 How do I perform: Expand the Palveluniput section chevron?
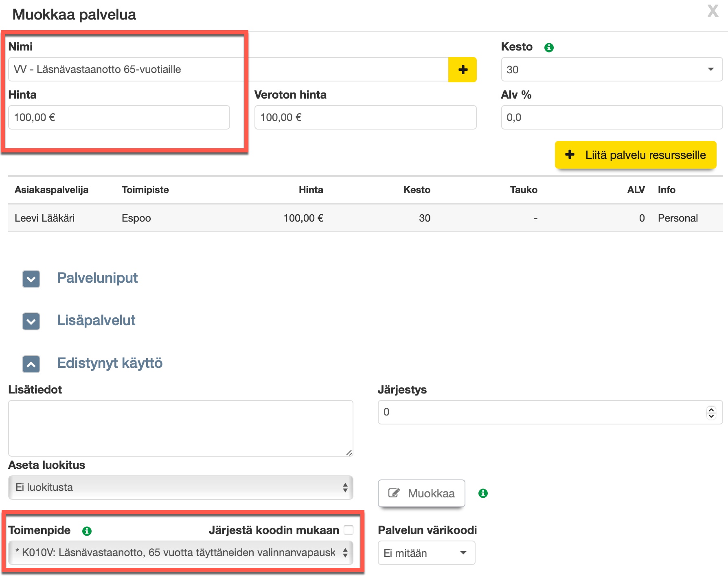click(31, 279)
